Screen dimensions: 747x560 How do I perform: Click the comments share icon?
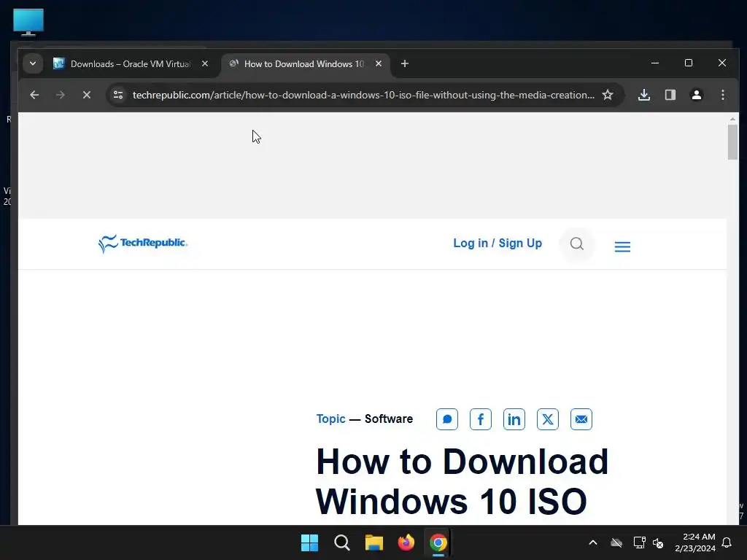point(447,419)
